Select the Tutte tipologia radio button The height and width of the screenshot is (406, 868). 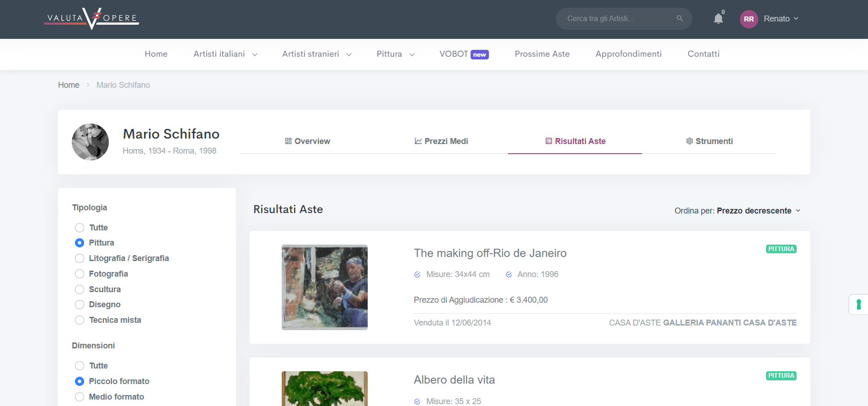point(80,228)
